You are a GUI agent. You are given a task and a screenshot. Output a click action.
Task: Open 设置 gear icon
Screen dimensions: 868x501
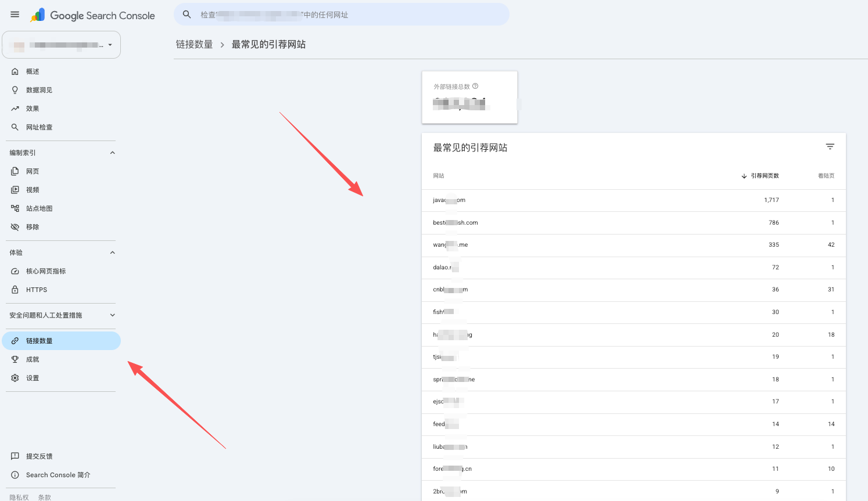tap(15, 378)
